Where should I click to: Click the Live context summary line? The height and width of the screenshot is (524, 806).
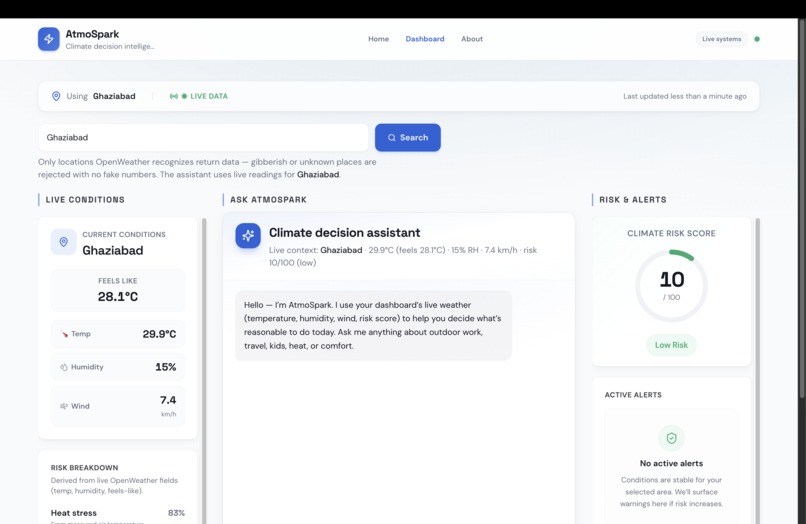pyautogui.click(x=403, y=256)
